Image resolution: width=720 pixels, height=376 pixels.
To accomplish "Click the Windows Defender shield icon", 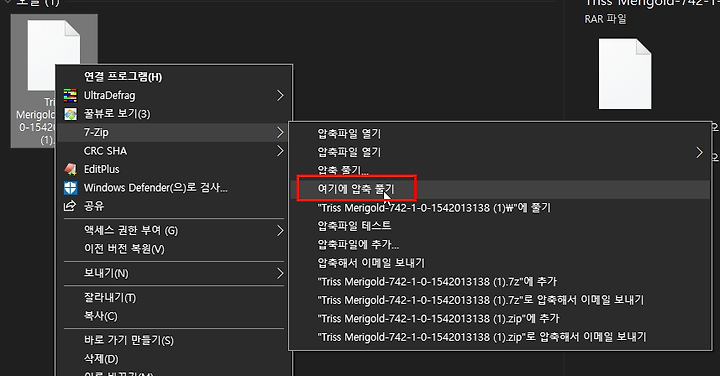I will [x=70, y=188].
